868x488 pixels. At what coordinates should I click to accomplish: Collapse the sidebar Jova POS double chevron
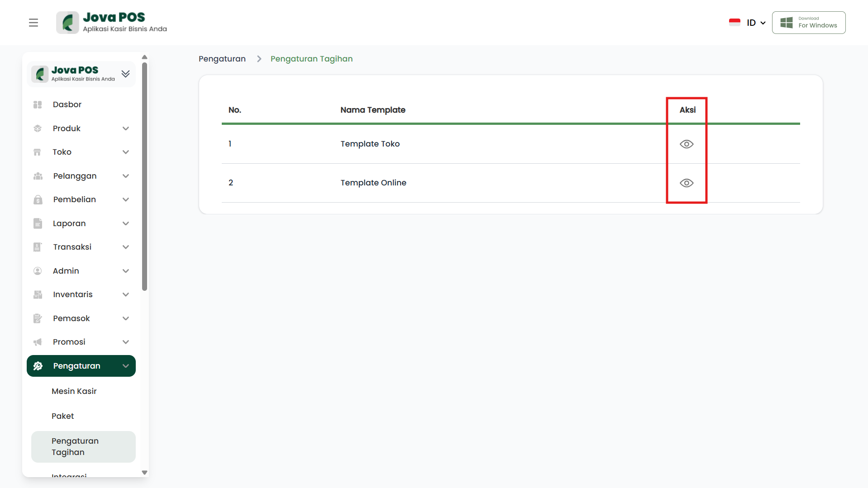(x=126, y=74)
